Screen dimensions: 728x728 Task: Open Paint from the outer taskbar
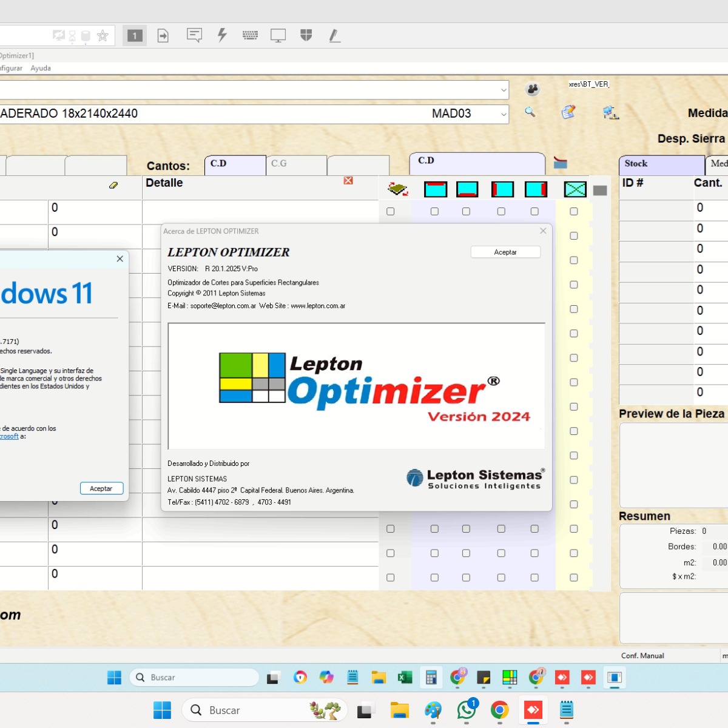coord(433,710)
